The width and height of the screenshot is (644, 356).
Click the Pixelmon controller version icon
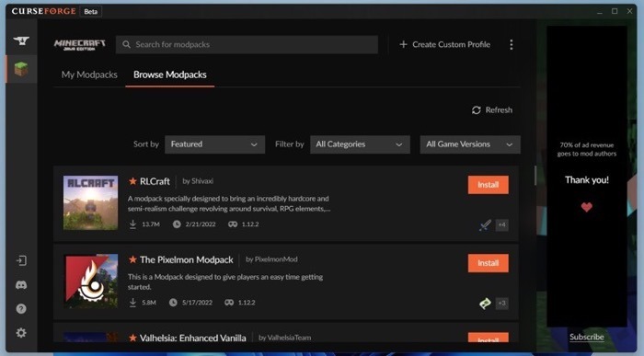tap(229, 303)
